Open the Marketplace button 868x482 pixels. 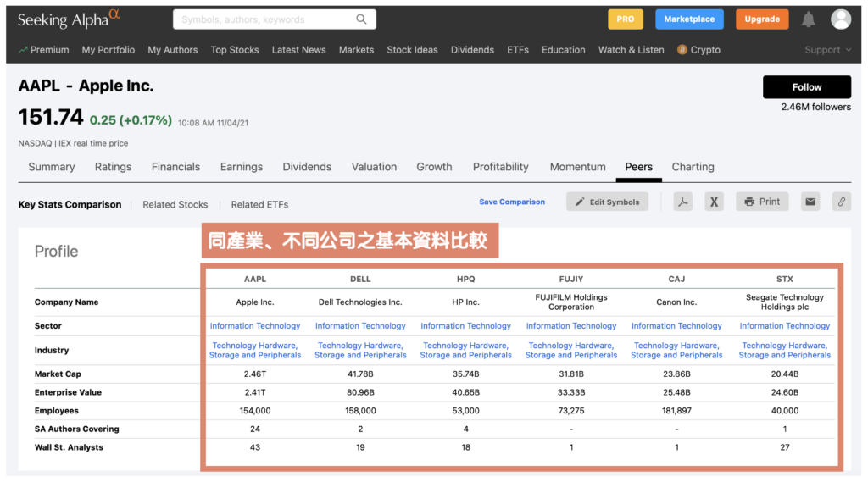pos(689,19)
